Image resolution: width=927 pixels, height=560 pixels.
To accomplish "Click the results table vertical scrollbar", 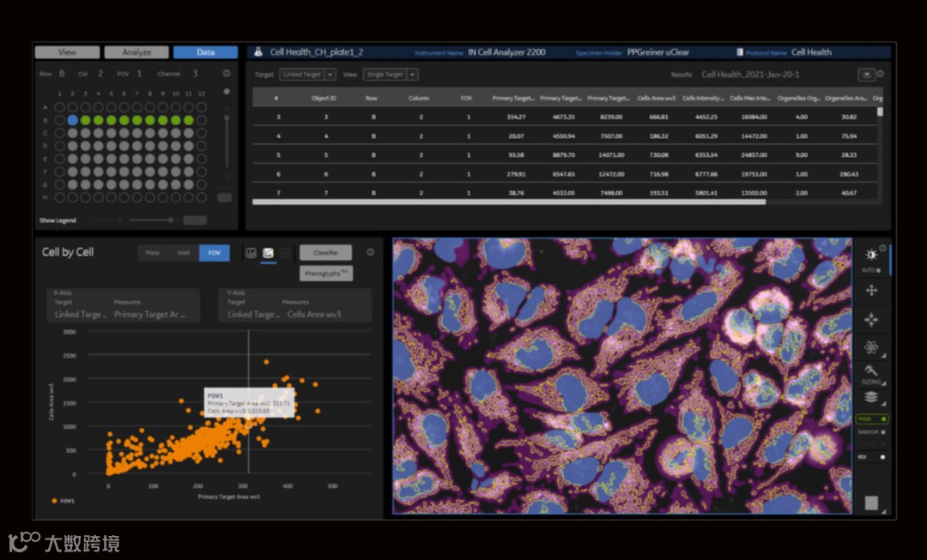I will (880, 111).
